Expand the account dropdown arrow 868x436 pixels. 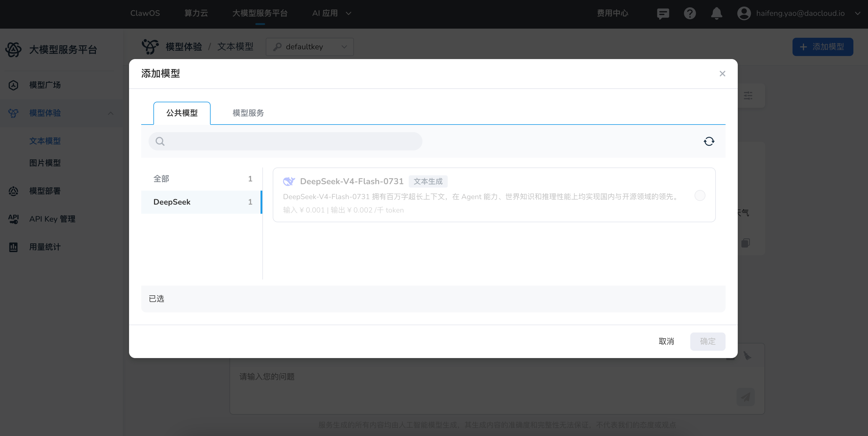[858, 13]
